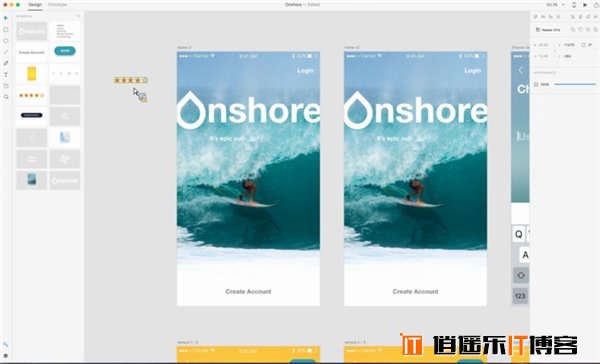Select the Zoom magnifier tool

6,97
